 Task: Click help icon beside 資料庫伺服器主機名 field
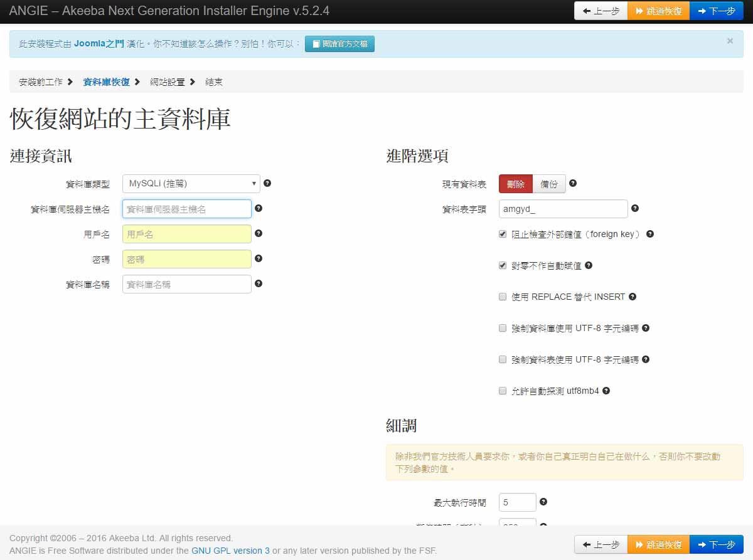click(259, 208)
